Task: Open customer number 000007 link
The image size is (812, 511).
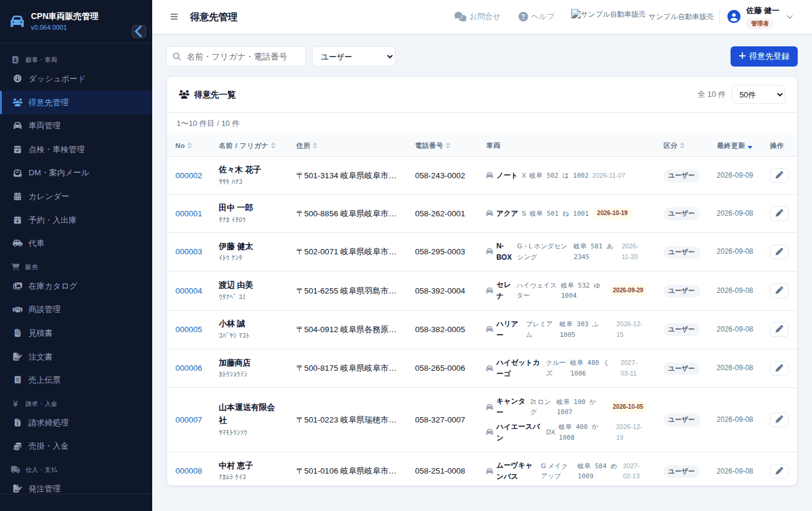Action: pyautogui.click(x=188, y=419)
